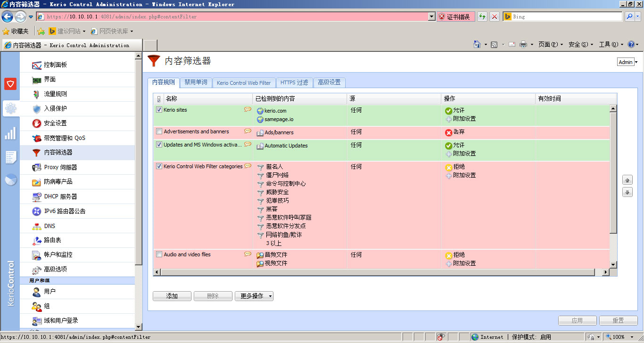The height and width of the screenshot is (343, 644).
Task: Toggle Updates and MS Windows activation checkbox
Action: tap(159, 145)
